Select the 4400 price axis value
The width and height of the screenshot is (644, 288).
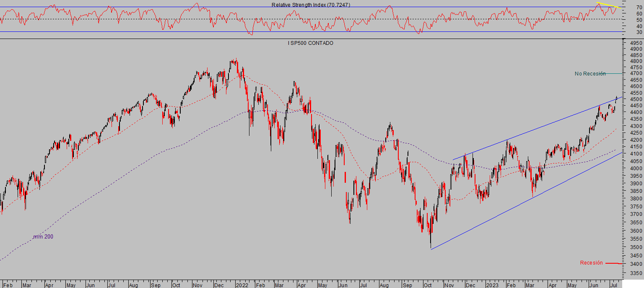click(636, 112)
